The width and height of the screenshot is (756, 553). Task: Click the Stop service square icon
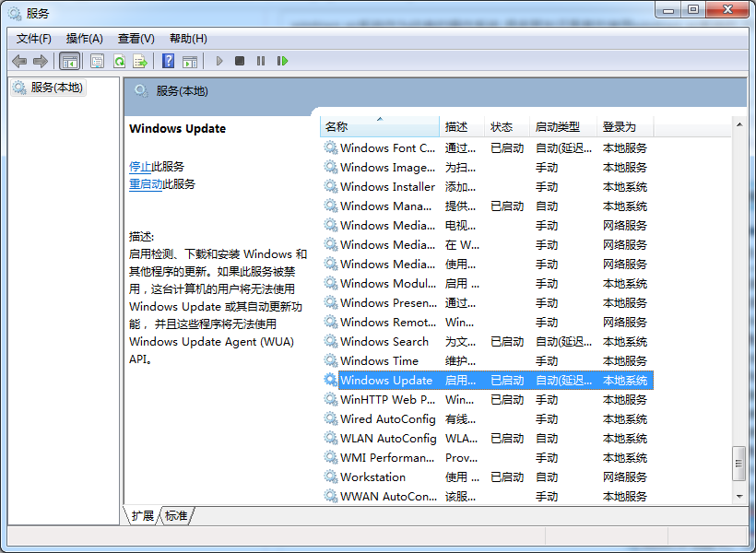[x=240, y=61]
